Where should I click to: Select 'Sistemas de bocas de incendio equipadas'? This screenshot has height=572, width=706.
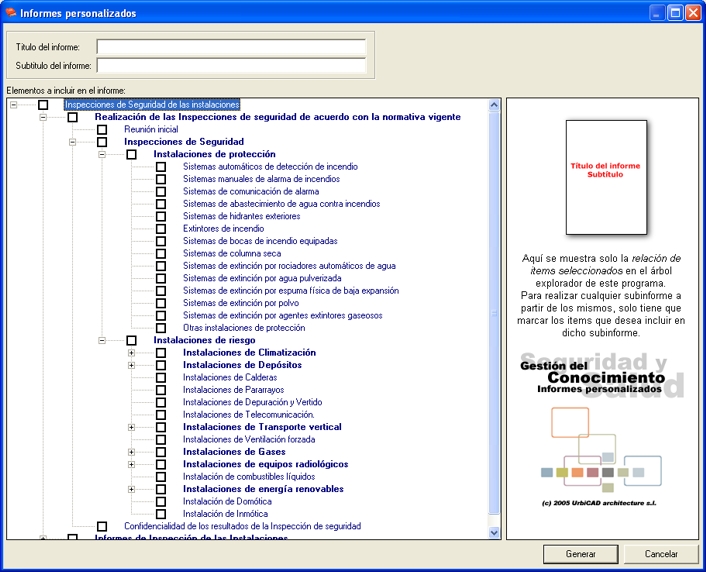pos(260,241)
